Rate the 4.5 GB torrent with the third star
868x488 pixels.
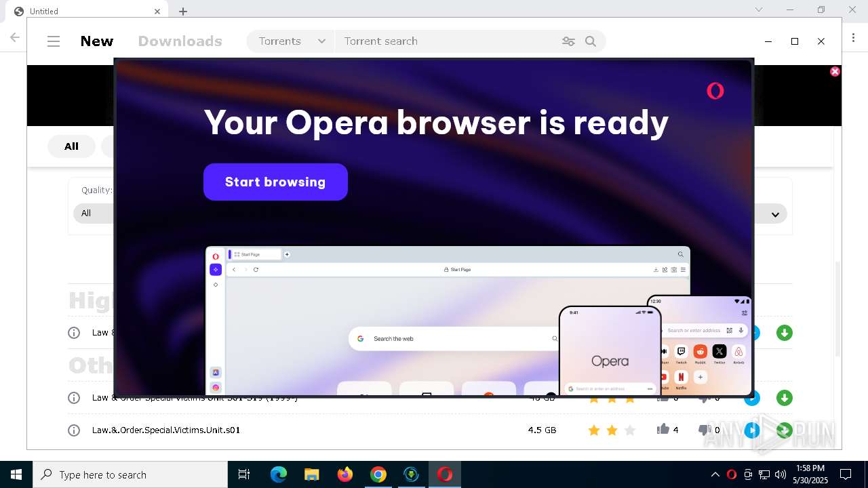pyautogui.click(x=630, y=430)
